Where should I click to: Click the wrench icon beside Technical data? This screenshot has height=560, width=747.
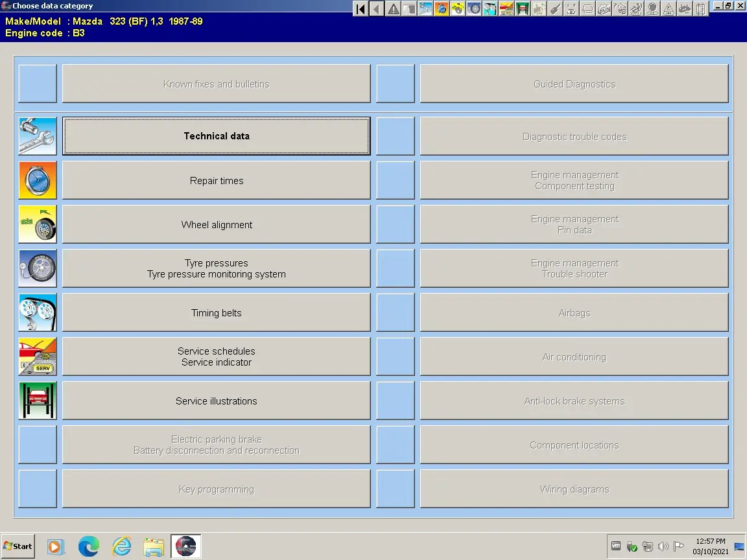(38, 136)
